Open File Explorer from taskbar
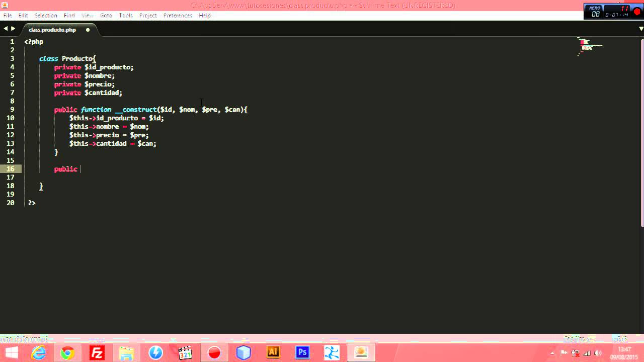The width and height of the screenshot is (644, 362). pyautogui.click(x=126, y=353)
